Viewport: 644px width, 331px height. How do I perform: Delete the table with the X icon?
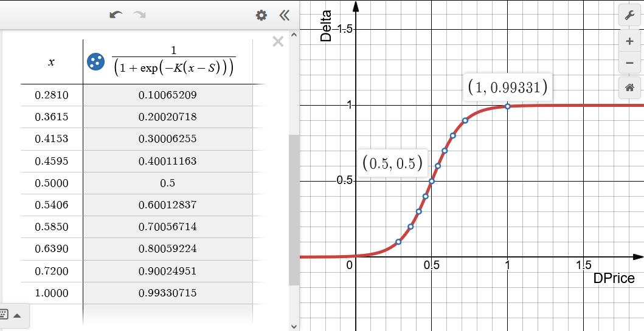click(278, 41)
